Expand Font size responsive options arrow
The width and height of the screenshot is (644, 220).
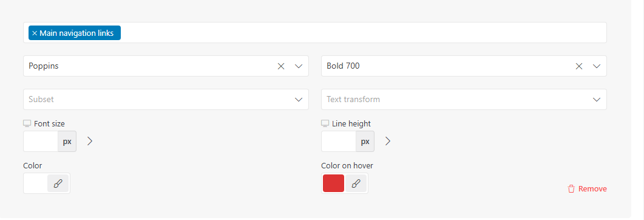pos(90,141)
